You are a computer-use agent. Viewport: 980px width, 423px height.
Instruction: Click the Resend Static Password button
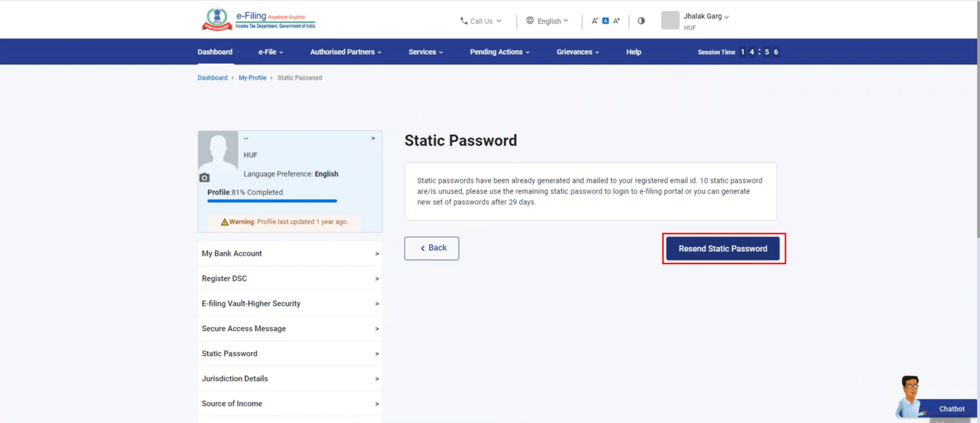tap(723, 249)
